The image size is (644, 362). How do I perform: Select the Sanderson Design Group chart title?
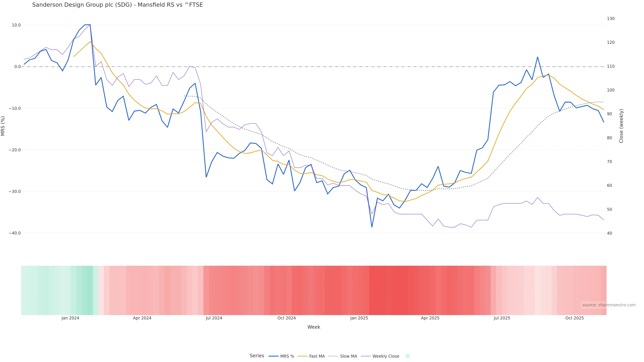[x=118, y=5]
